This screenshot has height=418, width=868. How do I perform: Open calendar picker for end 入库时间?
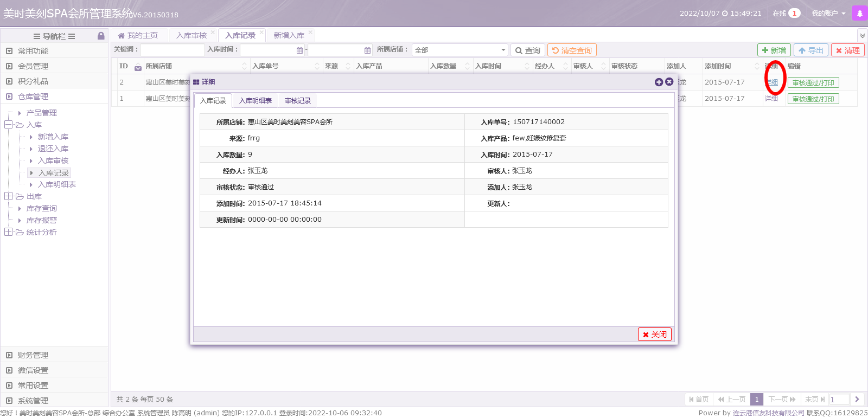click(368, 50)
